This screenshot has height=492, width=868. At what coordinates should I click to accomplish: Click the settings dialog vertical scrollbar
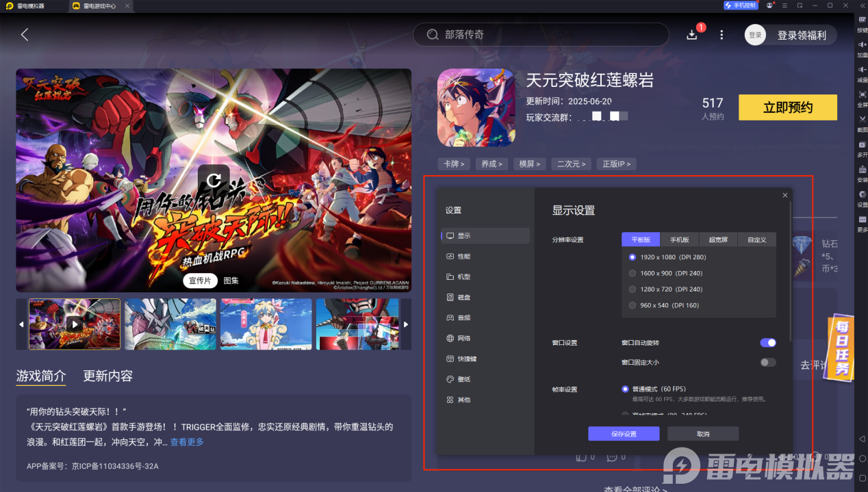click(x=790, y=270)
